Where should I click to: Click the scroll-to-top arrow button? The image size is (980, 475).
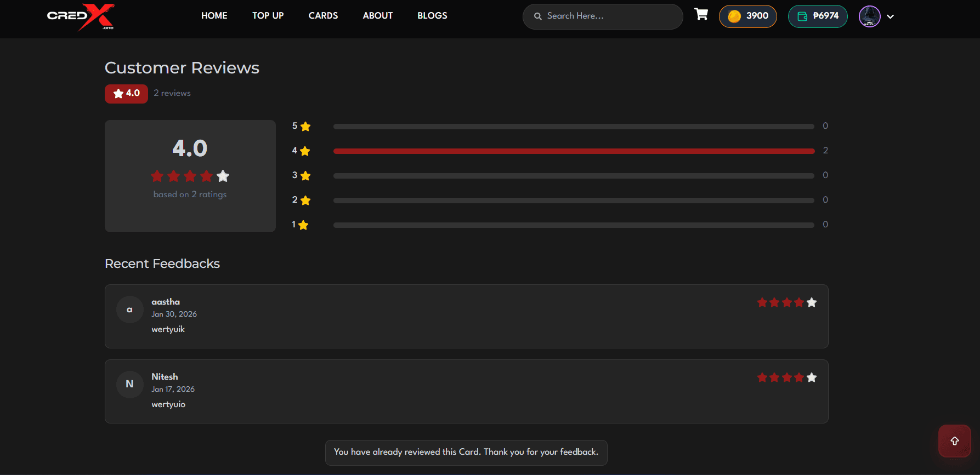tap(954, 441)
